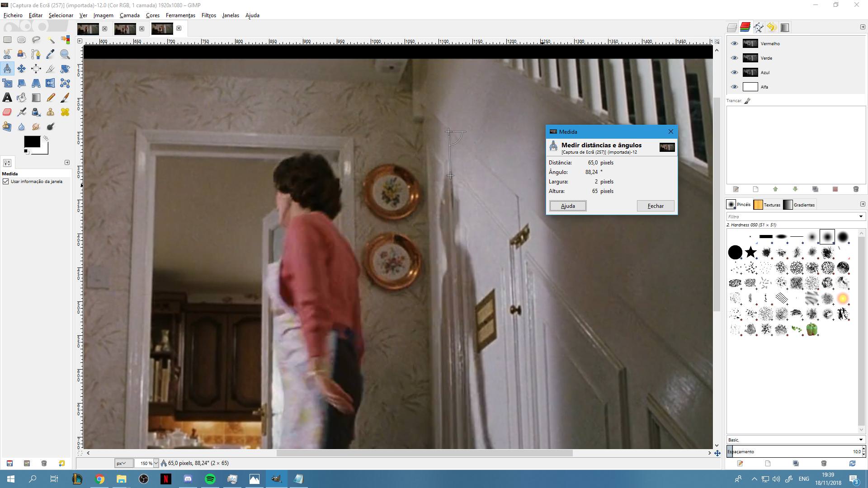Open Spotify from the Windows taskbar

point(210,479)
